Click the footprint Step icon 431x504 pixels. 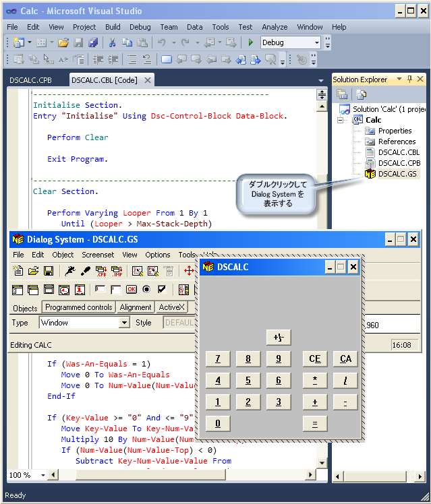(85, 271)
